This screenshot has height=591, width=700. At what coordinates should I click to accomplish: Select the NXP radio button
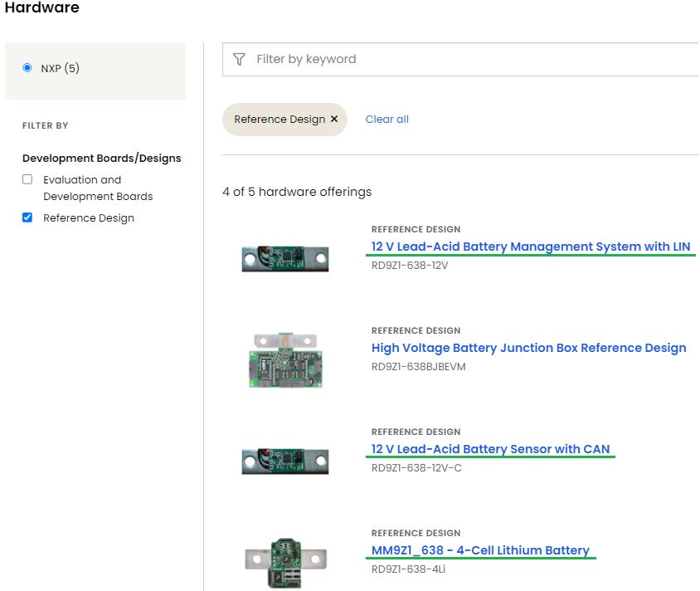(27, 68)
